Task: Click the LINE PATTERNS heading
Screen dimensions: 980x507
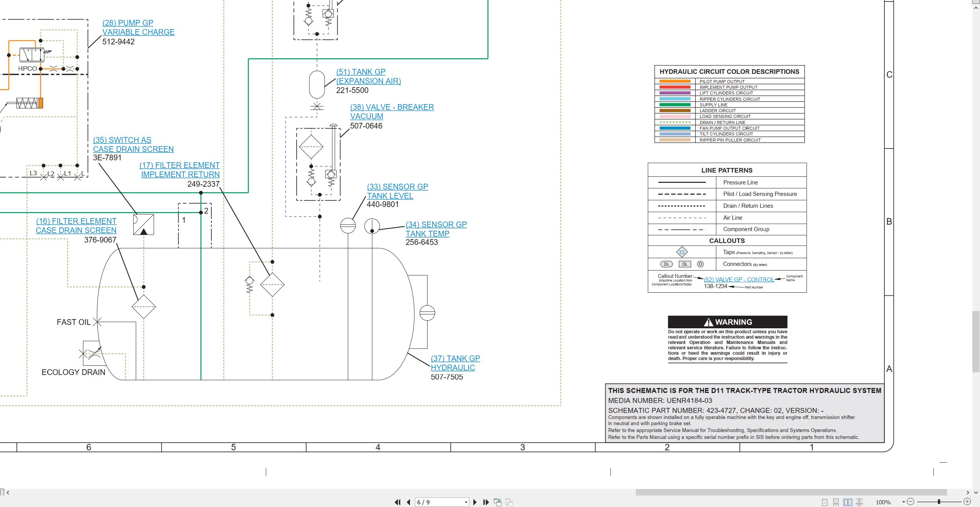Action: [727, 170]
